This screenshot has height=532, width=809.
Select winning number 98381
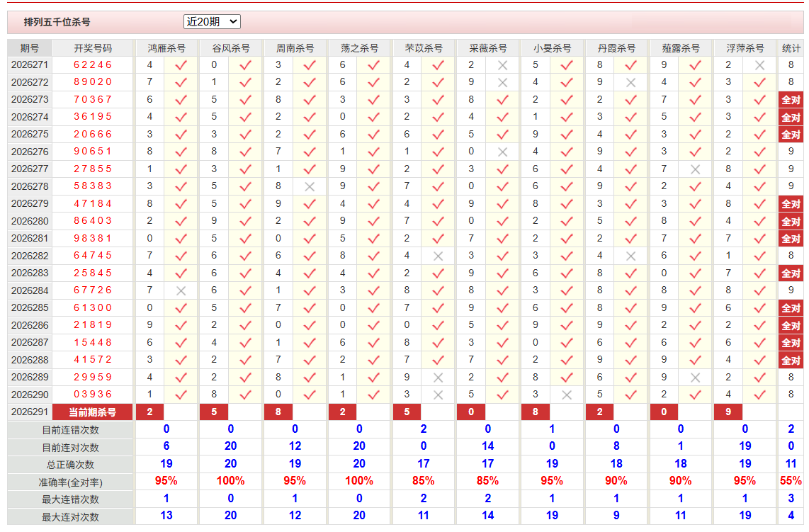coord(93,239)
